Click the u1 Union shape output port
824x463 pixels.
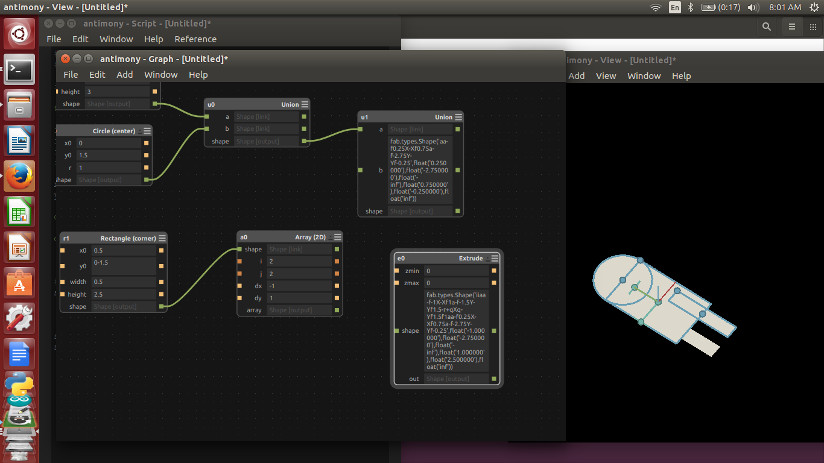[458, 211]
